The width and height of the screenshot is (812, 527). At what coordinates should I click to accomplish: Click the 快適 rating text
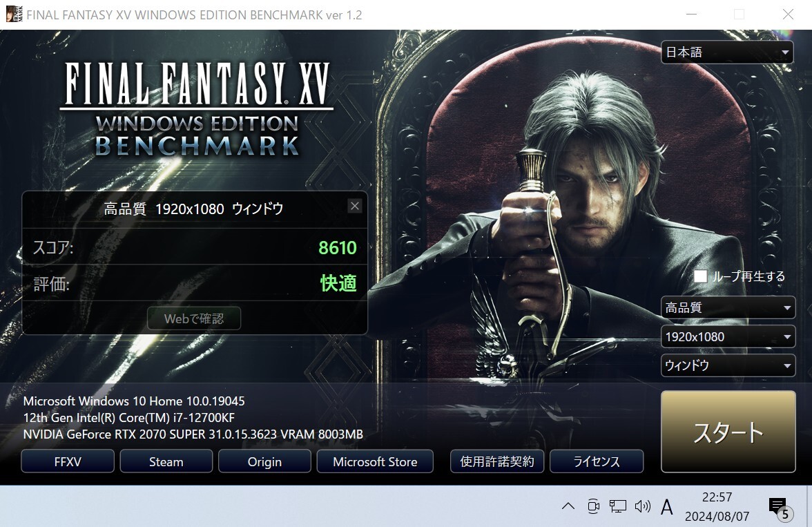coord(338,283)
